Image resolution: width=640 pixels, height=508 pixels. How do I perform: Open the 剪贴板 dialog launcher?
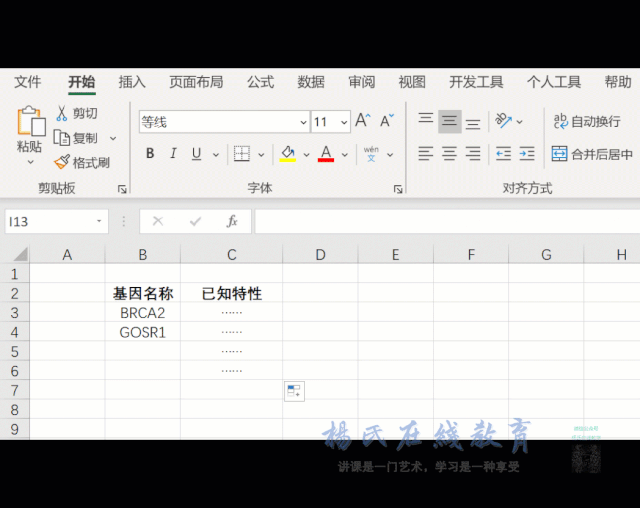pos(122,189)
